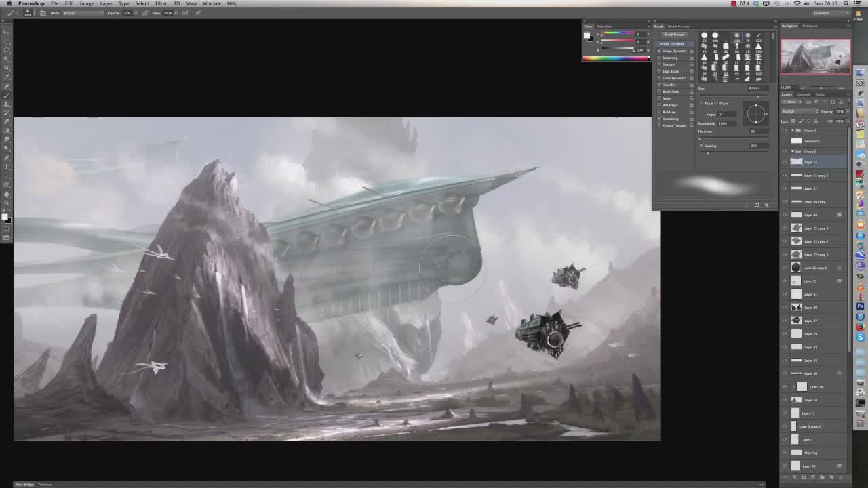Toggle the brush Spacing checkbox
Image resolution: width=868 pixels, height=488 pixels.
[702, 146]
